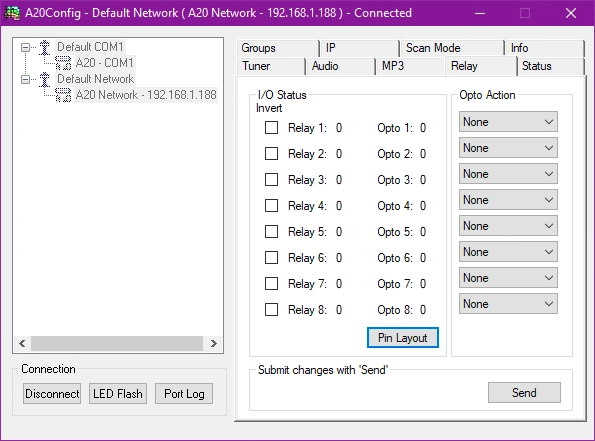This screenshot has height=441, width=595.
Task: Click the Pin Layout button
Action: coord(403,337)
